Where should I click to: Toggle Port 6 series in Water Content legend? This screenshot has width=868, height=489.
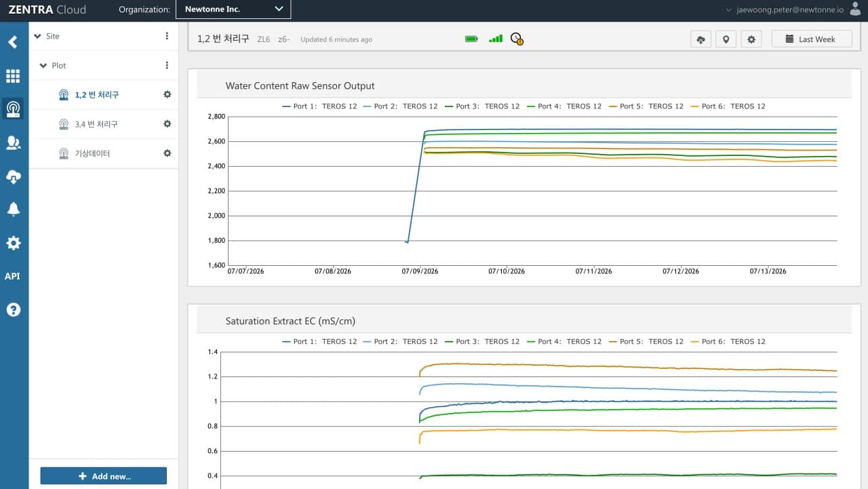point(728,106)
